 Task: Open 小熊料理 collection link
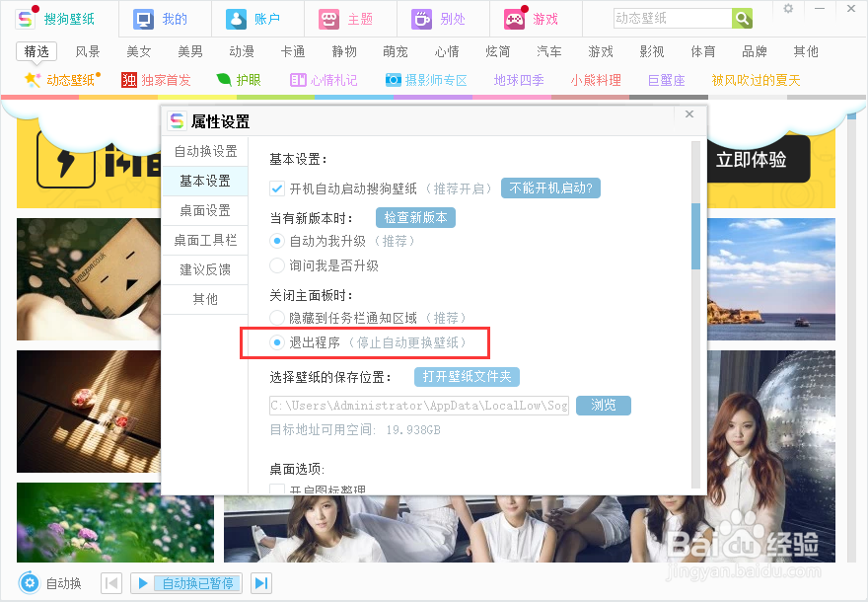[x=596, y=80]
